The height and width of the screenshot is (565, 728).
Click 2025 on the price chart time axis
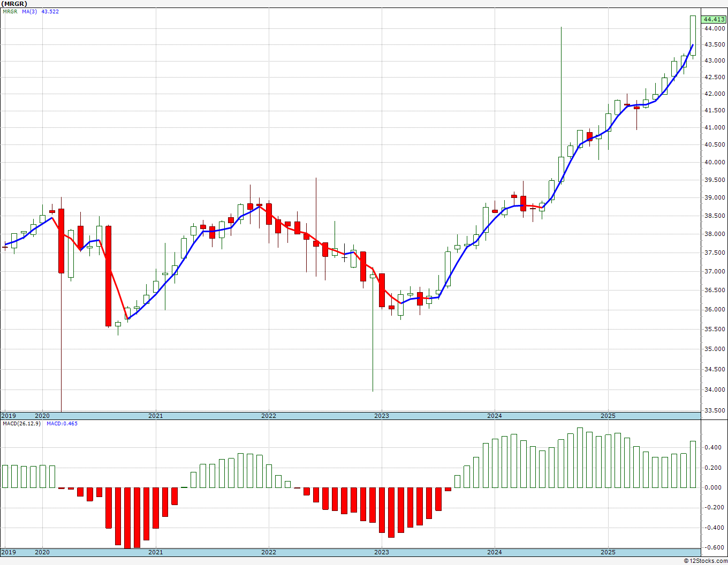(608, 416)
